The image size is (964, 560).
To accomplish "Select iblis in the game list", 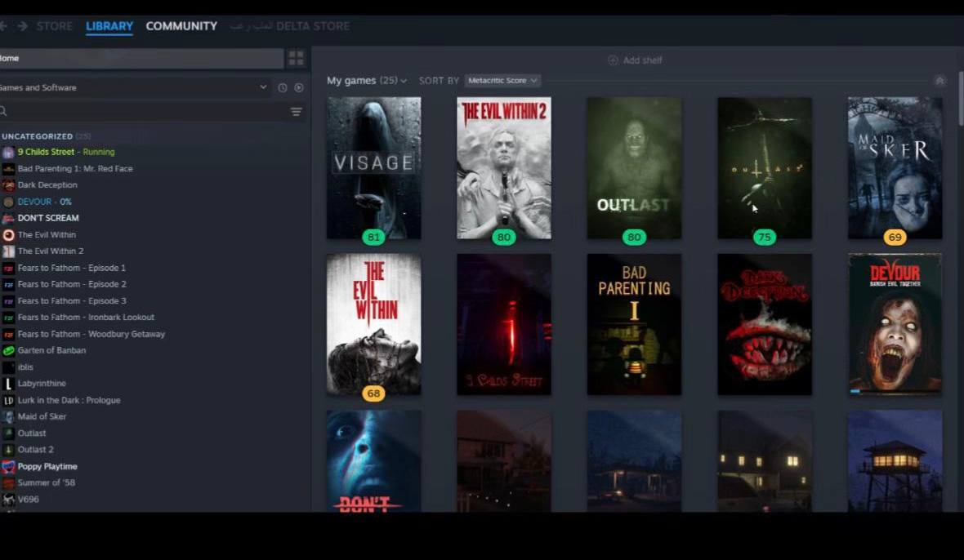I will click(x=25, y=367).
